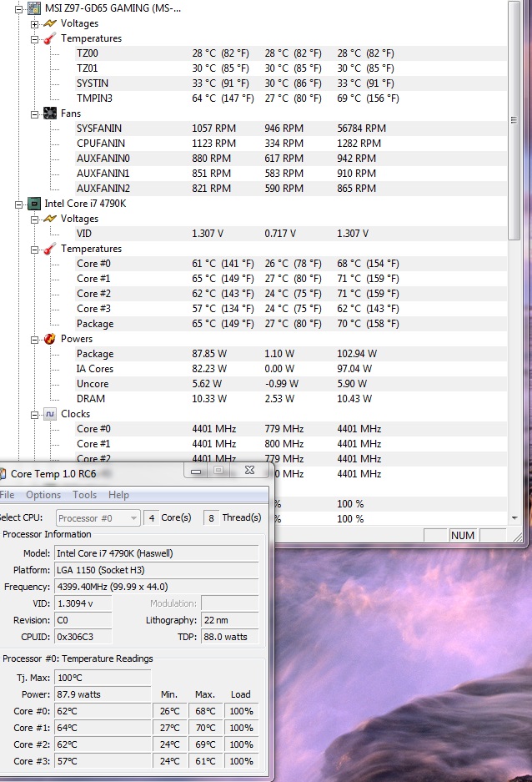Select the AUXFANIN1 fan row
The image size is (532, 782).
290,173
